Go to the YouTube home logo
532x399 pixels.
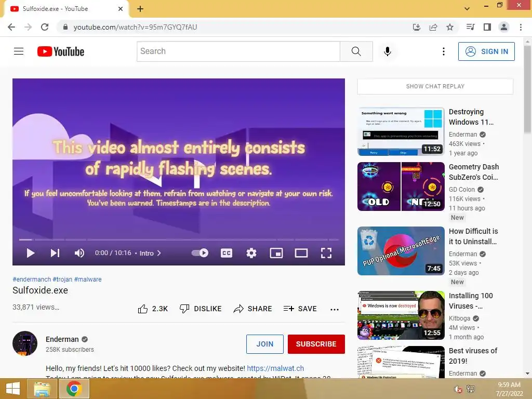[x=61, y=51]
